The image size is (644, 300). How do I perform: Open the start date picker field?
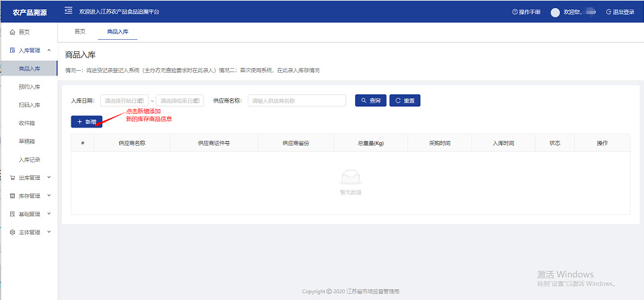123,100
